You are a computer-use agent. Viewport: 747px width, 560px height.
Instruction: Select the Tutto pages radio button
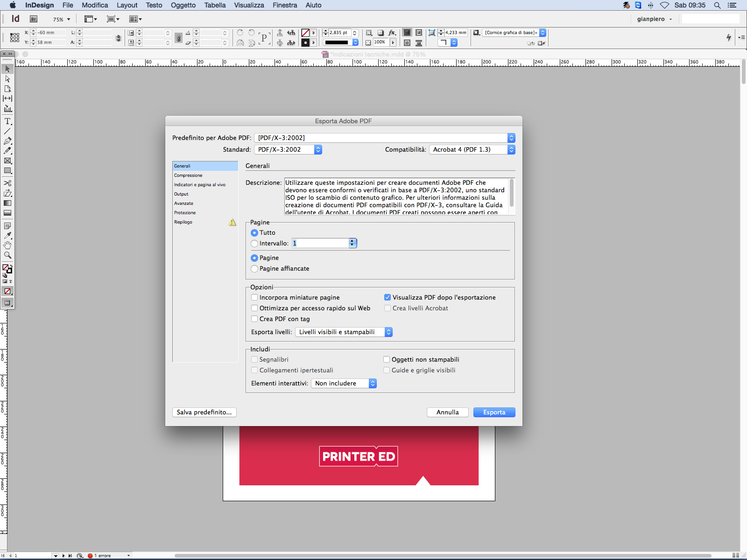click(254, 233)
